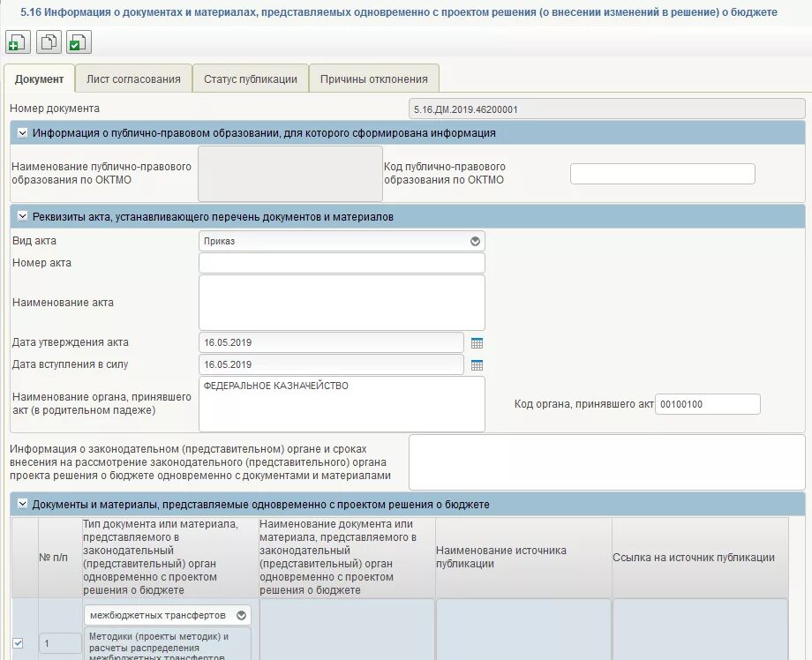Click the Наименование публично-правового образования по ОКТМО field

click(x=290, y=174)
